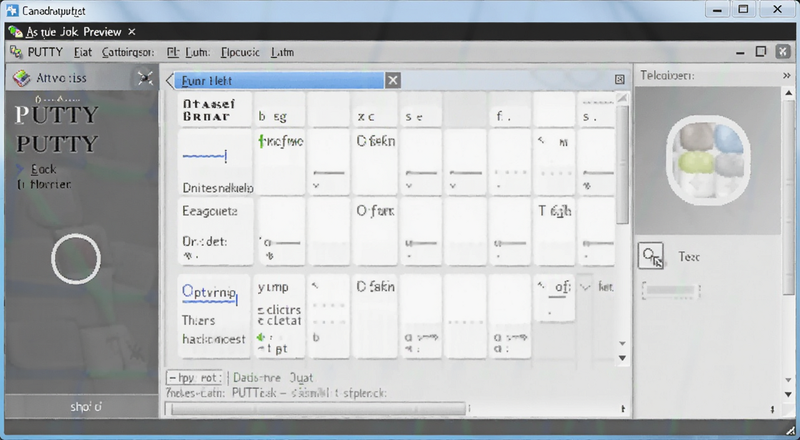Click the magnifier pointer icon beside Tezc
Screen dimensions: 800x440
point(651,256)
